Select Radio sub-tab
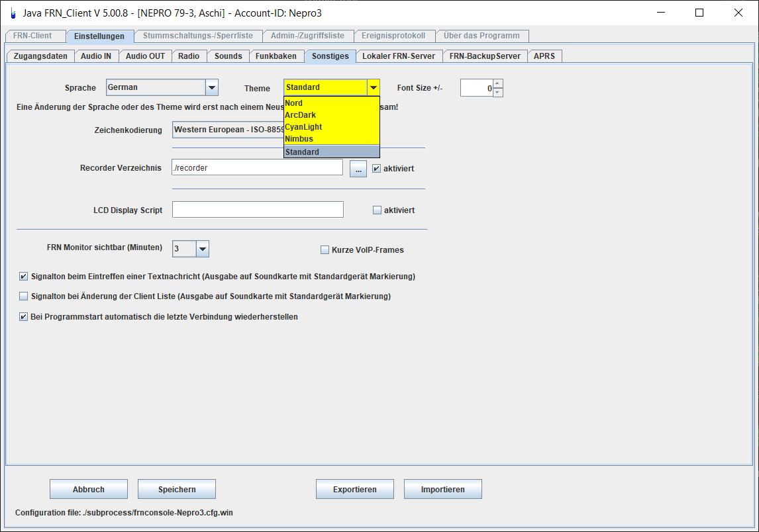The width and height of the screenshot is (759, 532). pos(189,56)
